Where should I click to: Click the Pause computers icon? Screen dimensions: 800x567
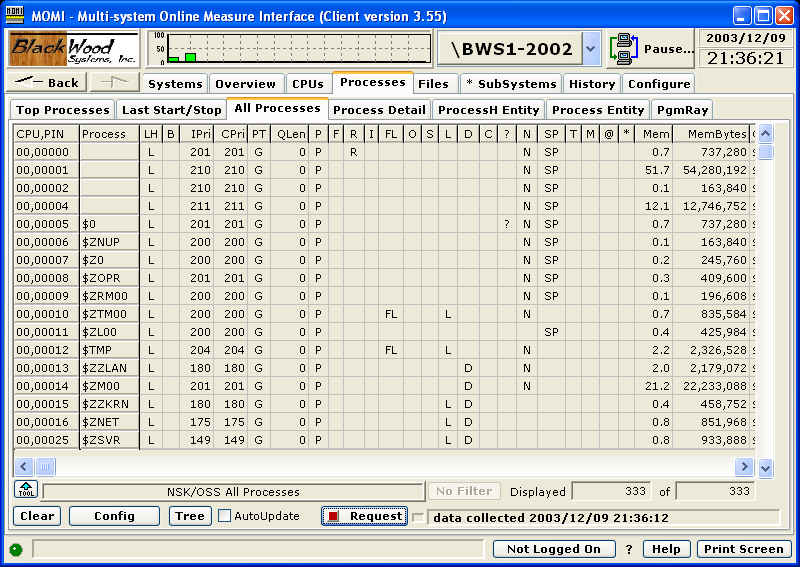coord(624,48)
